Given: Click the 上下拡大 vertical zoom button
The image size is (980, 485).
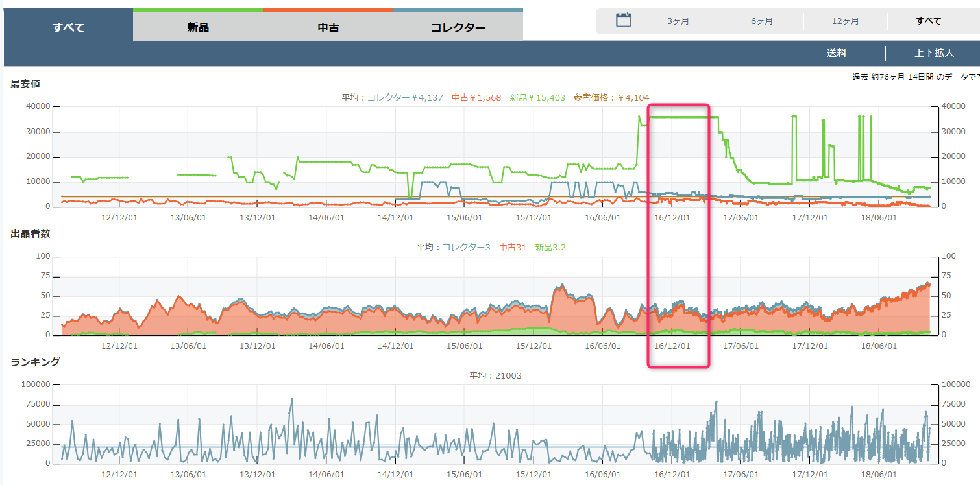Looking at the screenshot, I should click(x=934, y=53).
